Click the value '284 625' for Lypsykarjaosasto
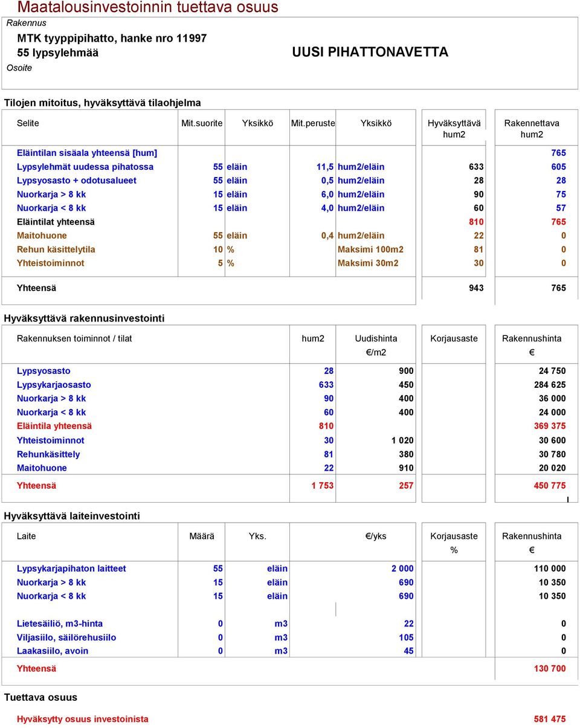 (550, 385)
